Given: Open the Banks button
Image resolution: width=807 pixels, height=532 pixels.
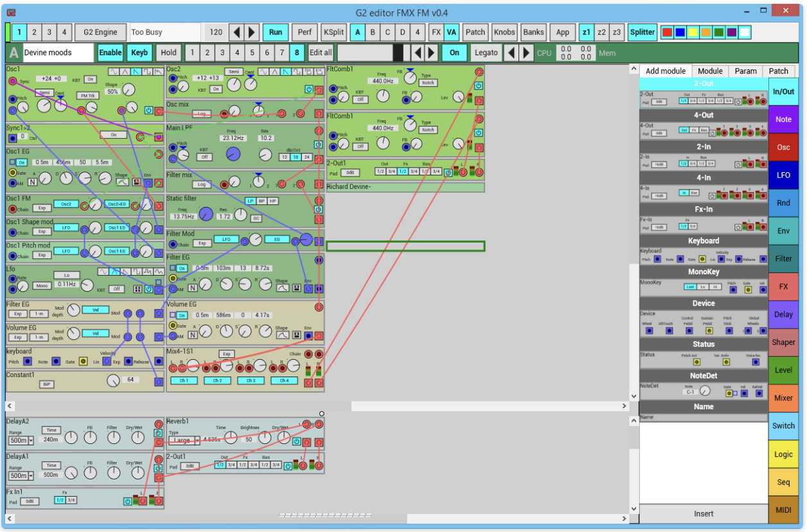Looking at the screenshot, I should point(533,32).
